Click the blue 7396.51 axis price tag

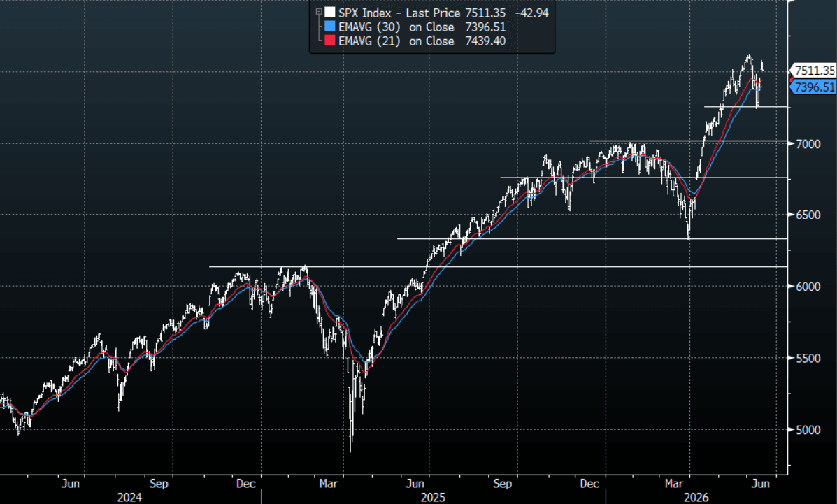coord(813,87)
